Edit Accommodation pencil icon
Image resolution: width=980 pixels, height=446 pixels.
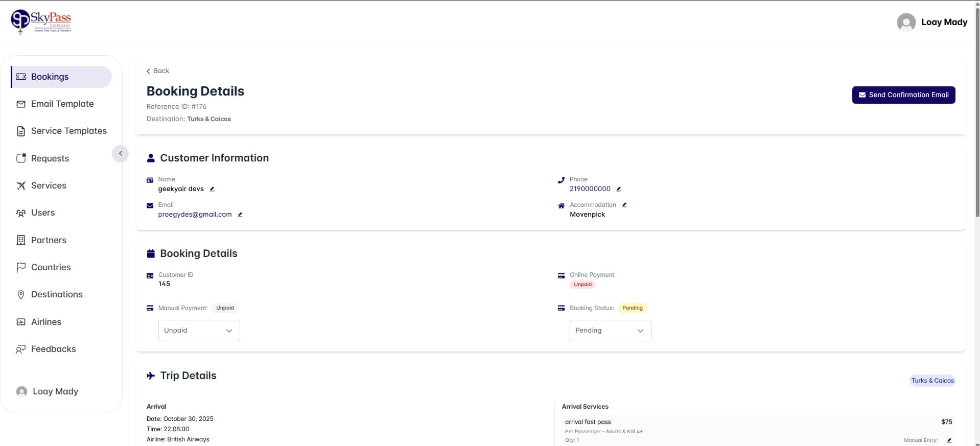(x=624, y=205)
